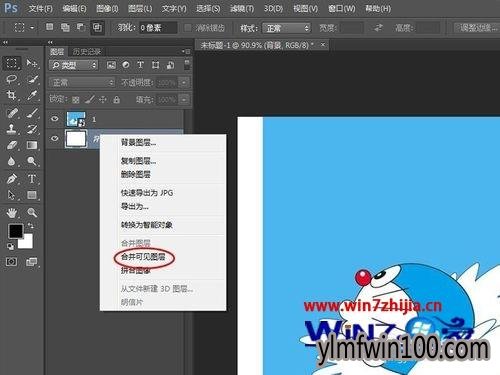The image size is (500, 375).
Task: Select the Pen tool
Action: point(12,179)
